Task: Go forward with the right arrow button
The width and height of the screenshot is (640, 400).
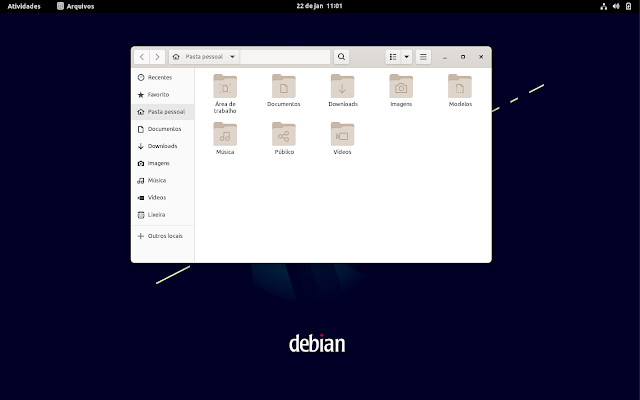Action: pos(157,57)
